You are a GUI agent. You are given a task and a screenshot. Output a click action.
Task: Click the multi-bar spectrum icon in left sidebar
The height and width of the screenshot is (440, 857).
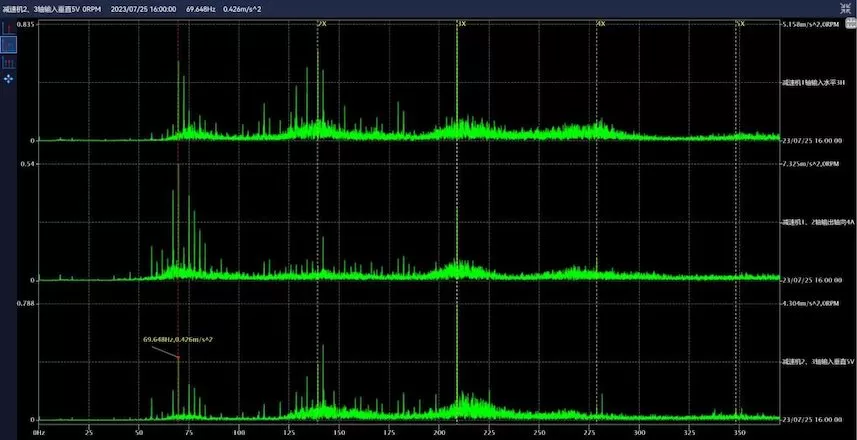pyautogui.click(x=9, y=62)
